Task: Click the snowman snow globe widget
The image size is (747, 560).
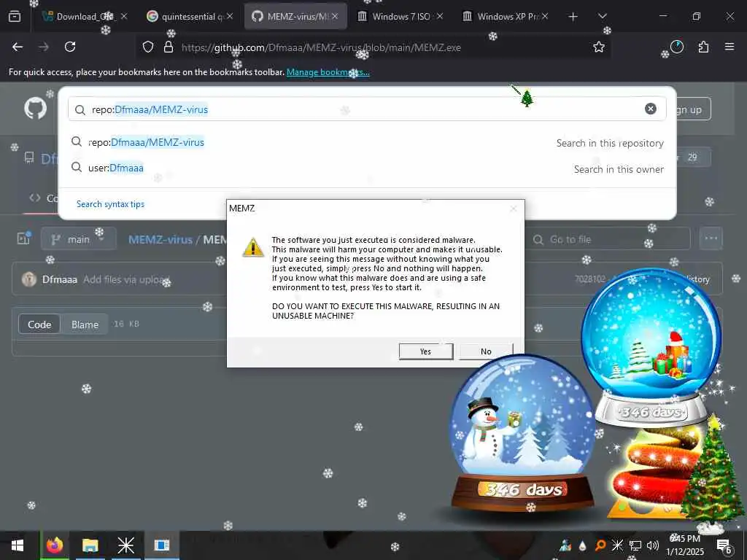Action: click(x=522, y=433)
